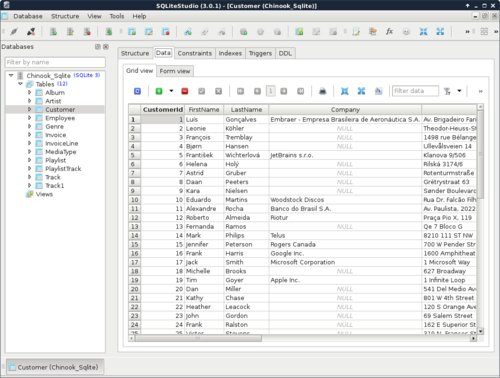Image resolution: width=500 pixels, height=378 pixels.
Task: Select the Genre table in tree
Action: (54, 126)
